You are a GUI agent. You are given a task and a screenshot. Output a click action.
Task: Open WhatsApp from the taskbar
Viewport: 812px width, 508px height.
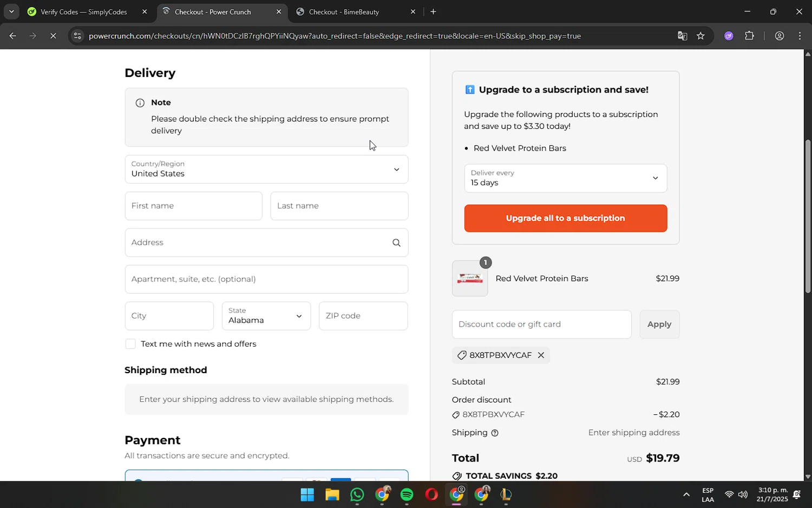coord(357,494)
